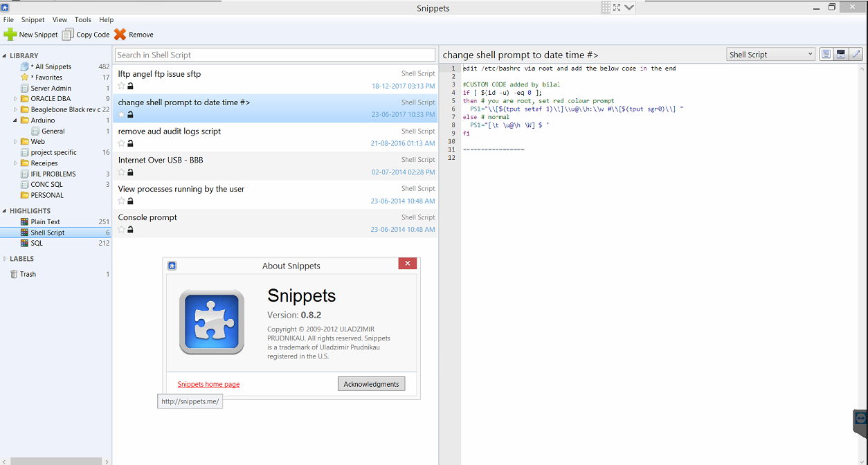
Task: Toggle favorite star on change shell prompt snippet
Action: [x=122, y=115]
